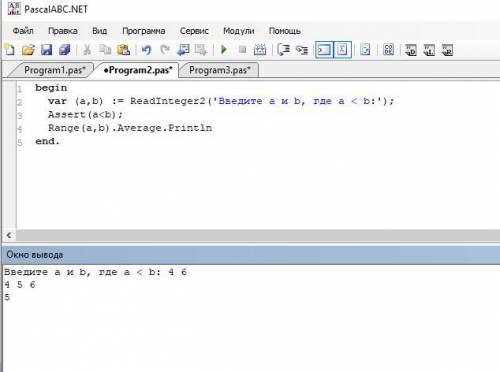The width and height of the screenshot is (500, 372).
Task: Click the Paste clipboard icon
Action: click(x=123, y=50)
